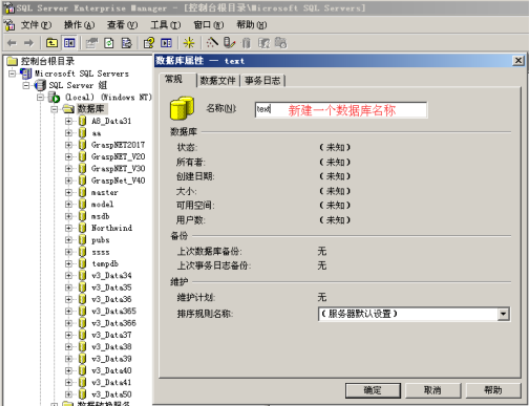Click the Export list toolbar icon

tap(127, 43)
